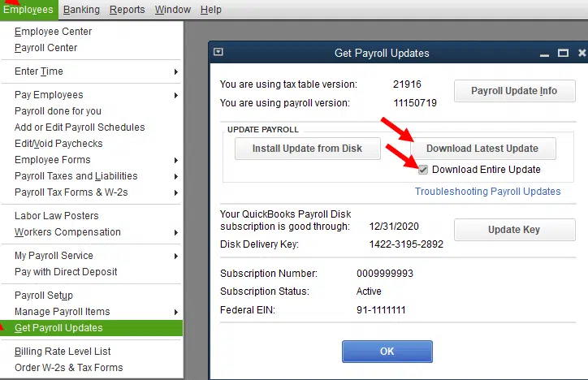Close the Get Payroll Updates window
Screen dimensions: 588x380
coord(582,53)
